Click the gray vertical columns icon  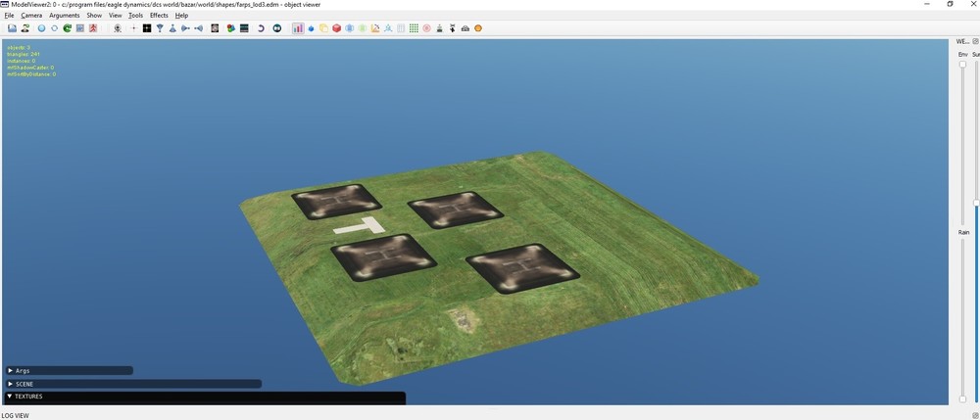click(401, 28)
